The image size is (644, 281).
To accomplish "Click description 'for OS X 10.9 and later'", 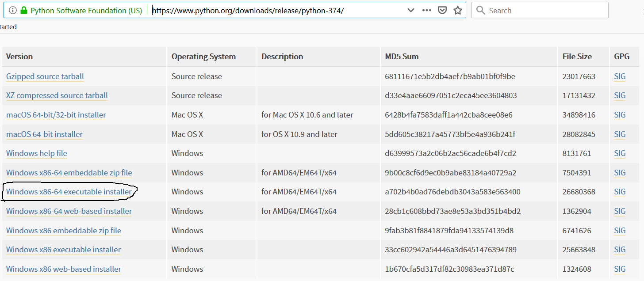I will [x=299, y=134].
